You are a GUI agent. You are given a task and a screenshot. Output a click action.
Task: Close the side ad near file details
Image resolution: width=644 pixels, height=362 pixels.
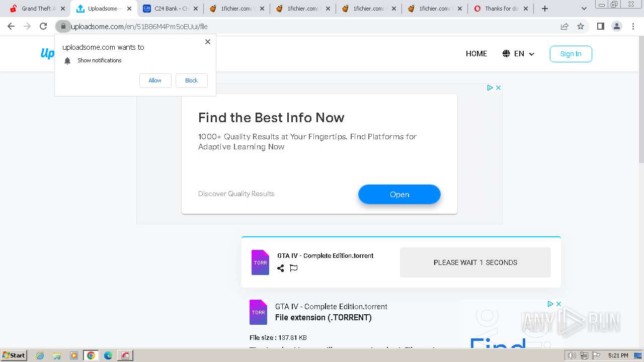click(558, 304)
